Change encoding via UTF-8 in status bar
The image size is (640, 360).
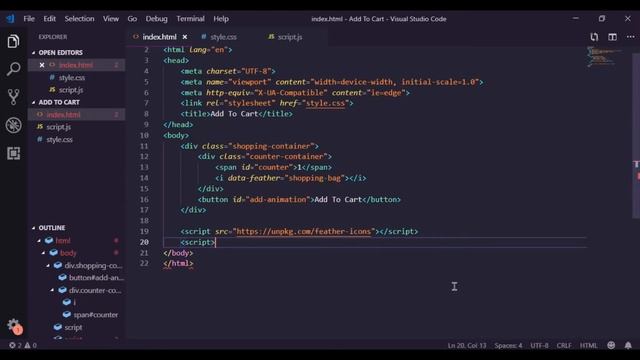coord(539,345)
